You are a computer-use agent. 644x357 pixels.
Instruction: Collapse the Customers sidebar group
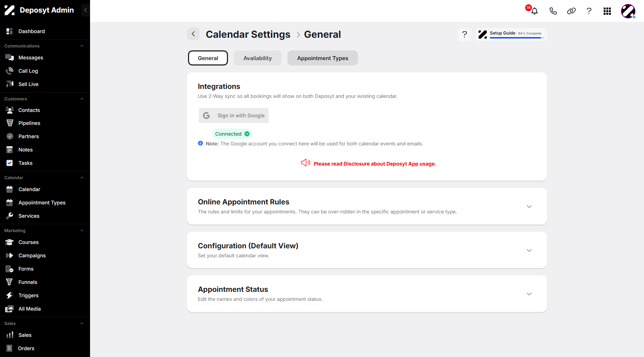coord(82,99)
